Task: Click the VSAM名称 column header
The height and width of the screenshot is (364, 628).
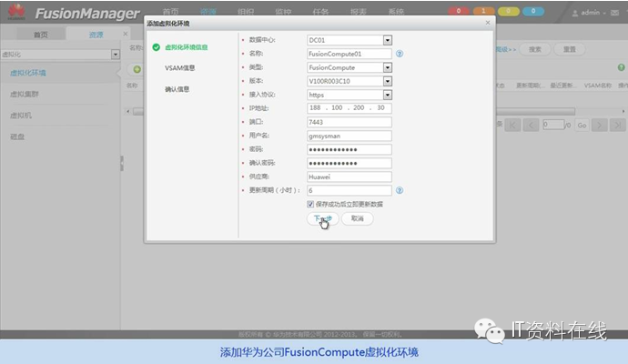Action: [x=598, y=86]
